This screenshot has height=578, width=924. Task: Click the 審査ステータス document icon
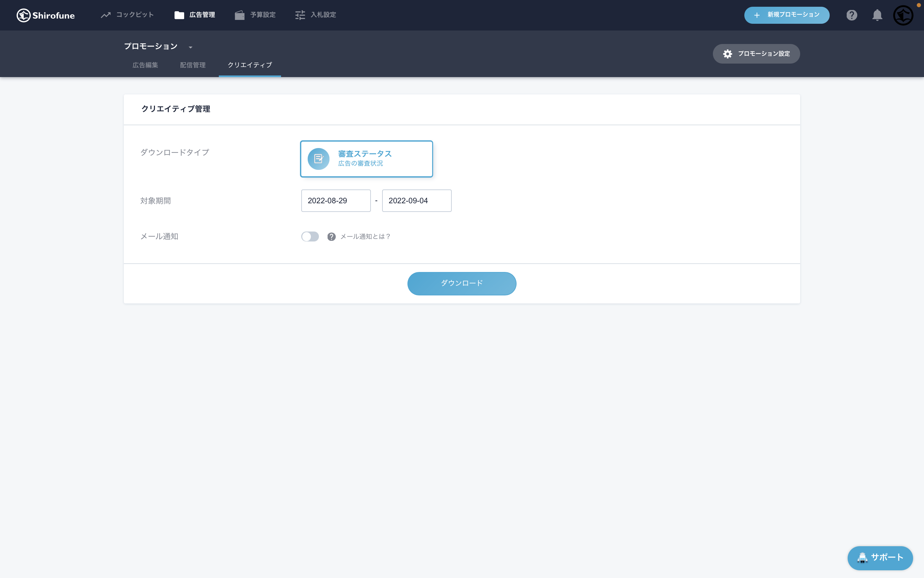(x=319, y=159)
